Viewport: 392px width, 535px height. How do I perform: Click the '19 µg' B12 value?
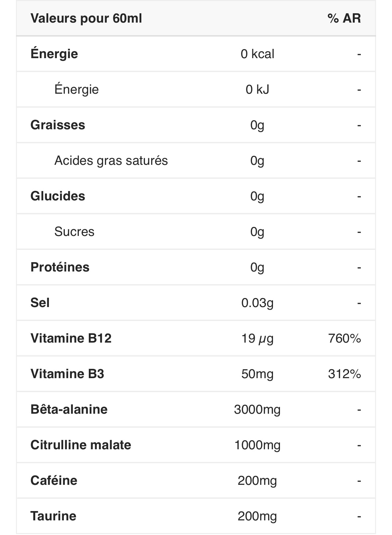coord(257,338)
